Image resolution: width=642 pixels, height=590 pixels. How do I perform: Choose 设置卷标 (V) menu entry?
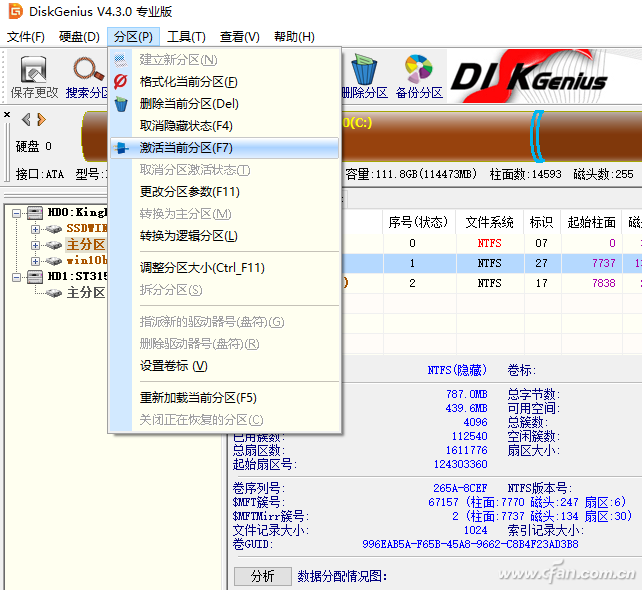point(224,366)
